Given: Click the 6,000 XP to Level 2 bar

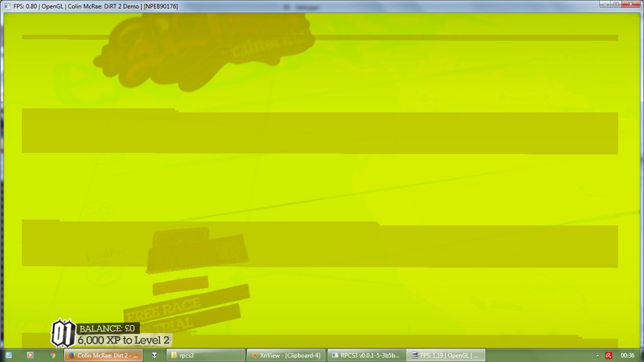Looking at the screenshot, I should point(124,340).
